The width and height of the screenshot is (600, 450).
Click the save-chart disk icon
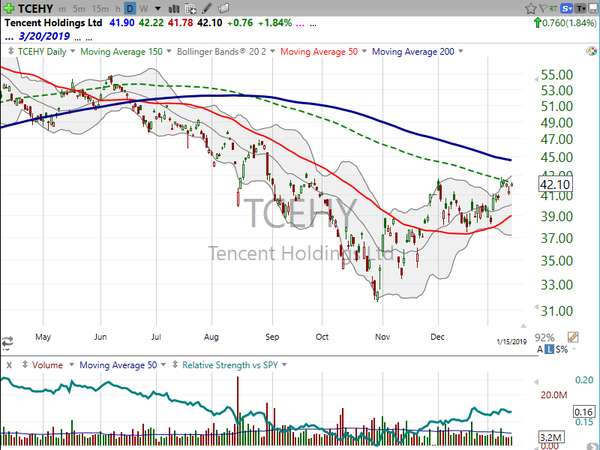click(x=594, y=8)
